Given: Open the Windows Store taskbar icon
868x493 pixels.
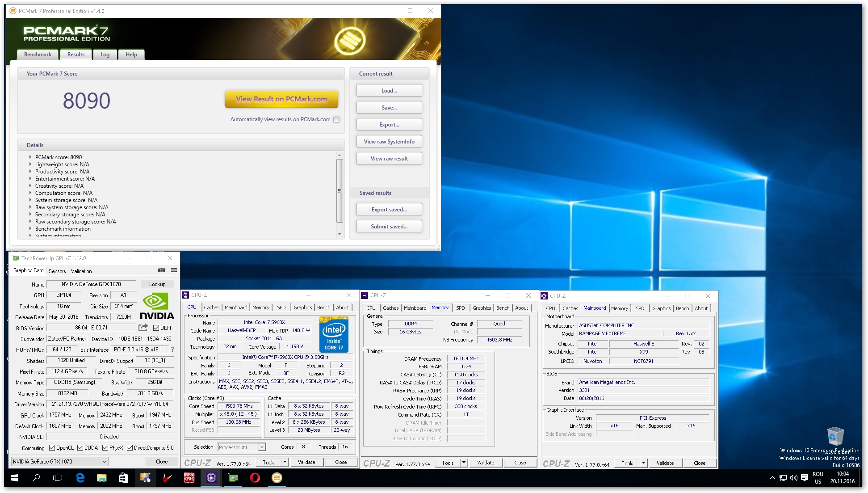Looking at the screenshot, I should pos(123,478).
